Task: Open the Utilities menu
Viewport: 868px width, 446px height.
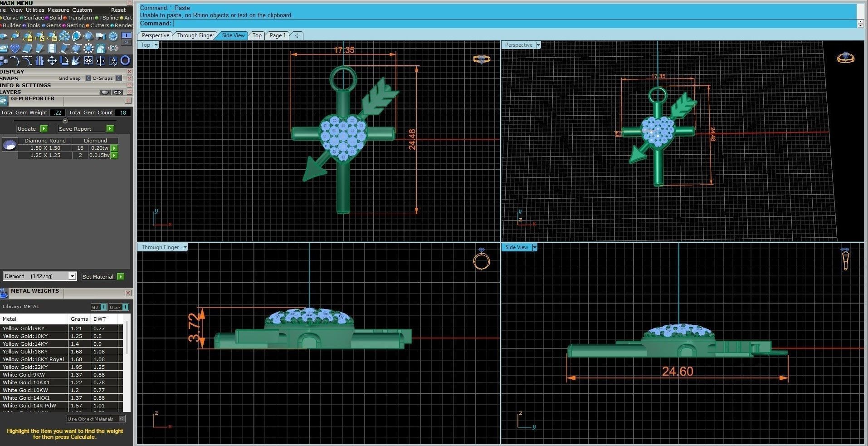Action: coord(35,10)
